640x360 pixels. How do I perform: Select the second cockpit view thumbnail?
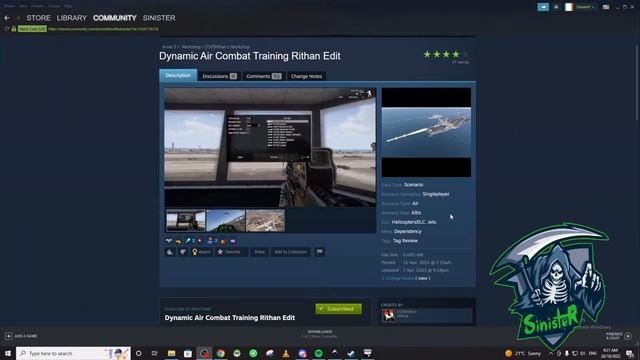[x=226, y=220]
